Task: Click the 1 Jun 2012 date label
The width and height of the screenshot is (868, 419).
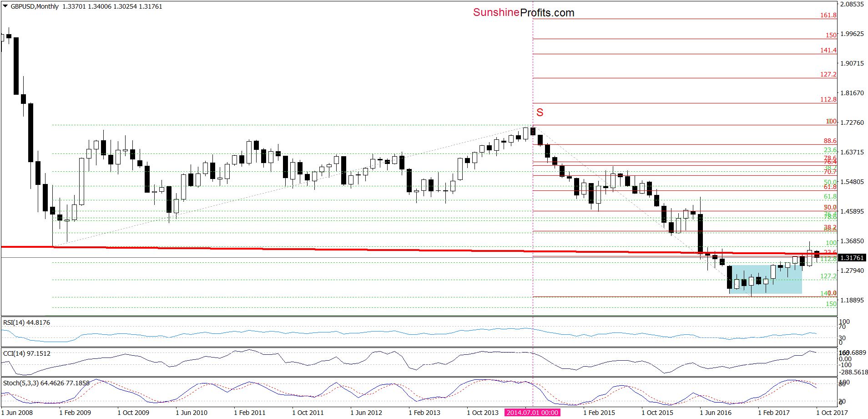Action: click(366, 413)
